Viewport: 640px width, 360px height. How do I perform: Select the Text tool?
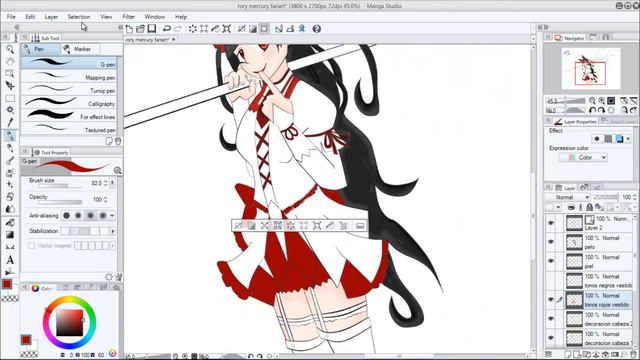pyautogui.click(x=10, y=260)
